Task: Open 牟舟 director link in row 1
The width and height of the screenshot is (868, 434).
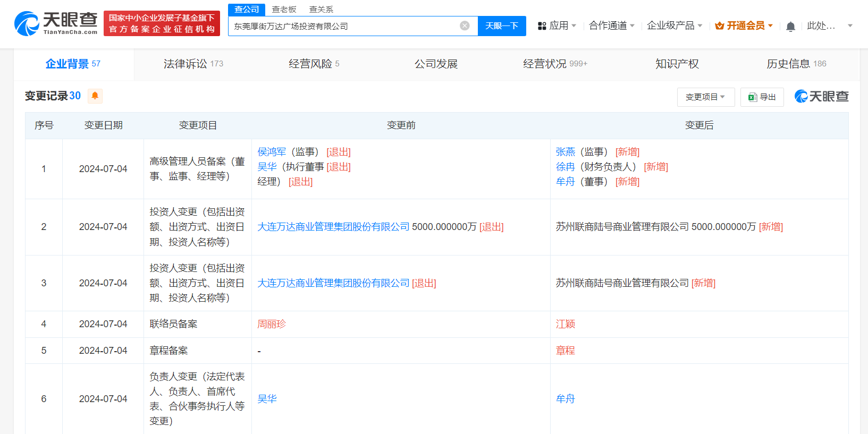Action: (x=566, y=182)
